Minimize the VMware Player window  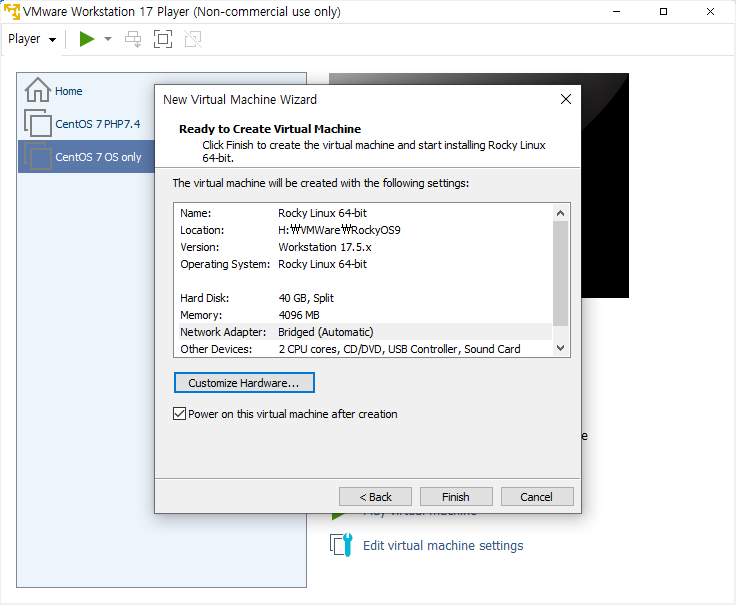(x=616, y=11)
